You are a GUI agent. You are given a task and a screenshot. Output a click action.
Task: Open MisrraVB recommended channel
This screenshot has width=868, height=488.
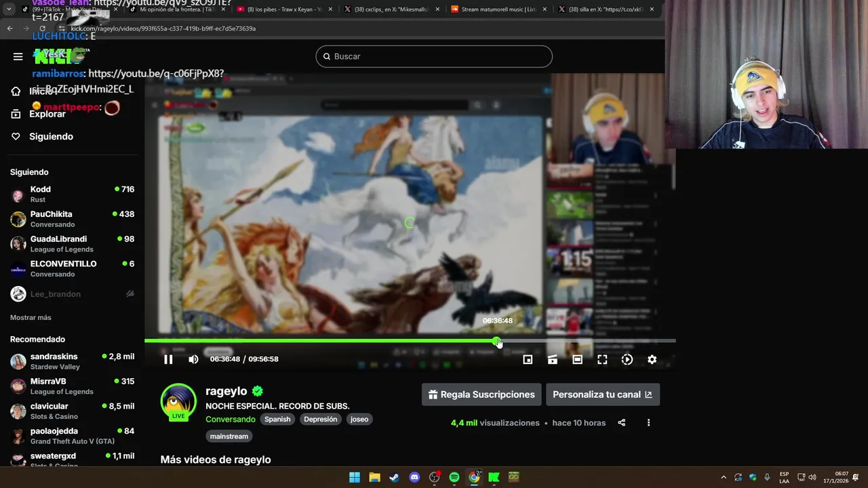pos(72,386)
